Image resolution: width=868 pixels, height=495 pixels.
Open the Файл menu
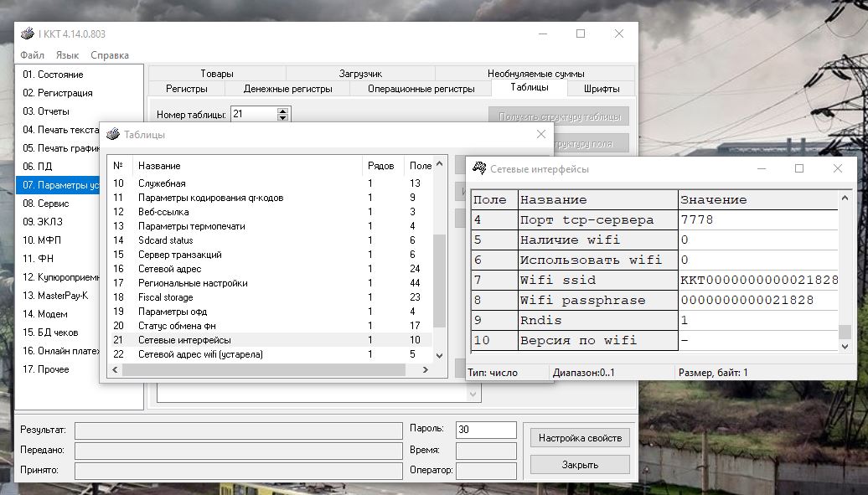pos(32,55)
